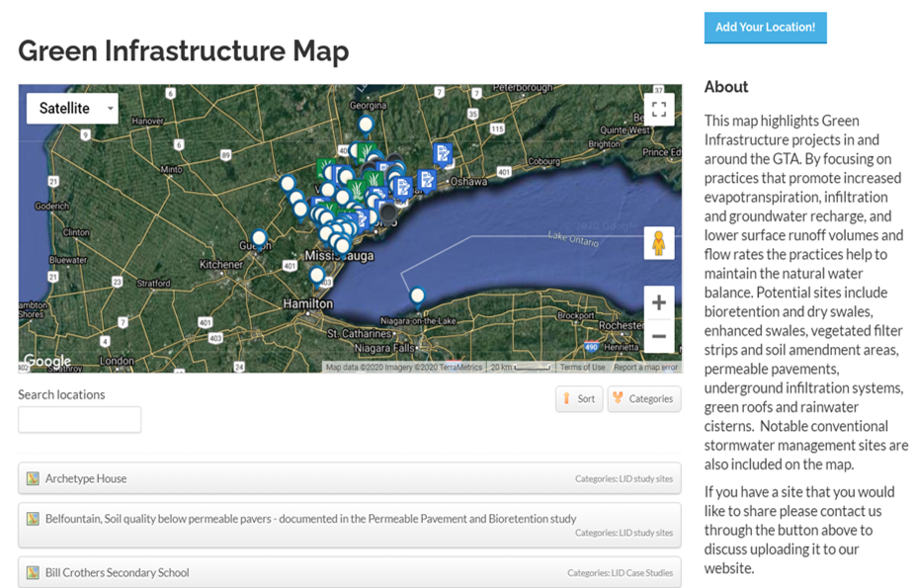Open the Categories filter

643,399
